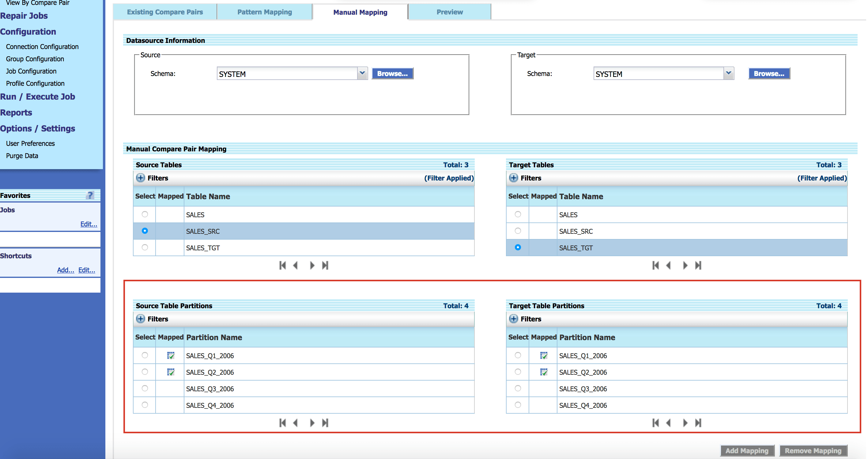Open the Preview tab
The width and height of the screenshot is (868, 459).
tap(450, 12)
